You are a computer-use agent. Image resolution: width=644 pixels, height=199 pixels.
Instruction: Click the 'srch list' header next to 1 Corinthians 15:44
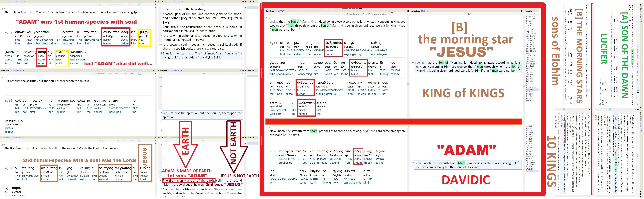[251, 2]
